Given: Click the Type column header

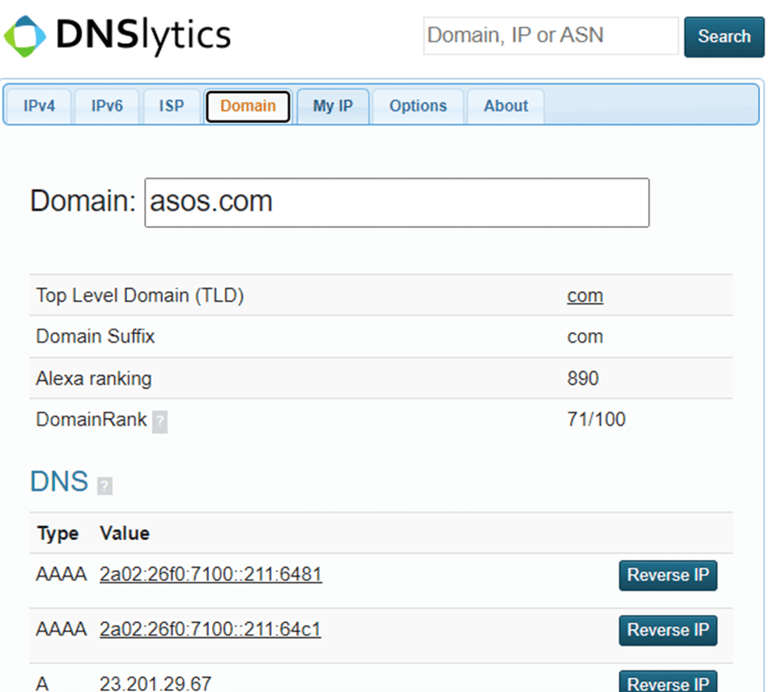Looking at the screenshot, I should point(58,534).
